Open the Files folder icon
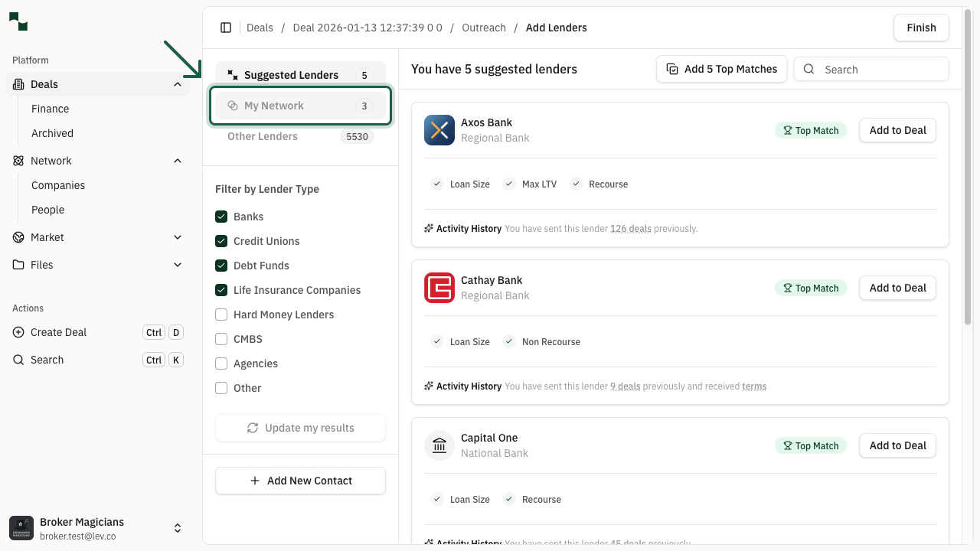Viewport: 980px width, 551px height. tap(17, 265)
